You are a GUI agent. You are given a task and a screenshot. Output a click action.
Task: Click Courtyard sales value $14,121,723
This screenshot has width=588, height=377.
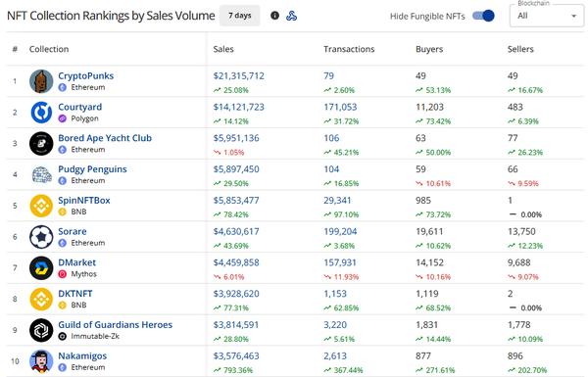(238, 107)
